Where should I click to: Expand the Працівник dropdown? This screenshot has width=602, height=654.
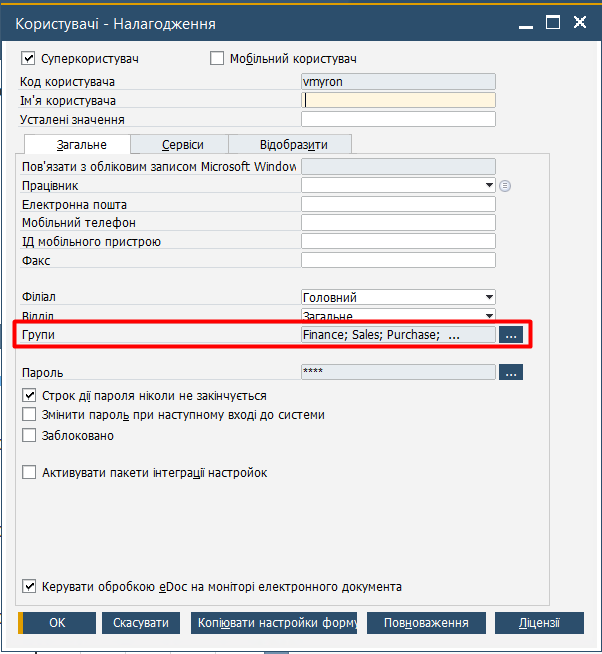pyautogui.click(x=489, y=185)
